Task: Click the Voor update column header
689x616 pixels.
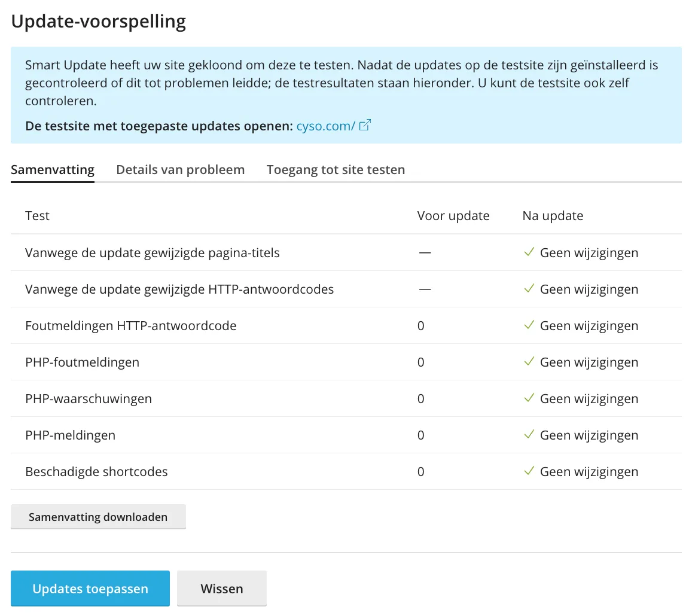Action: tap(453, 216)
